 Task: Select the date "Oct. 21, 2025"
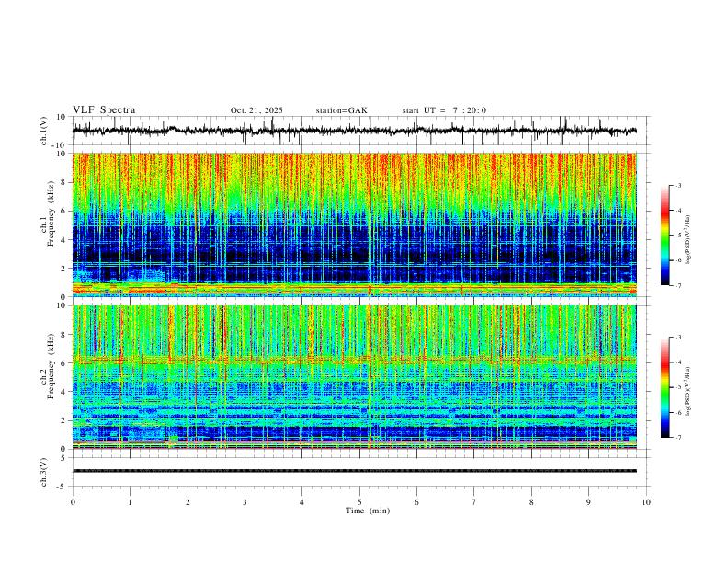[x=256, y=110]
